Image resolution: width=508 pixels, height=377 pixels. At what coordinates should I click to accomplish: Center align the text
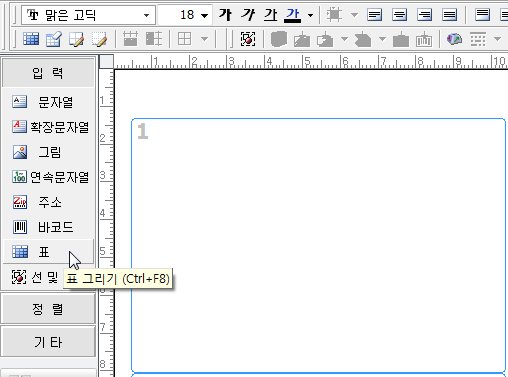click(x=399, y=15)
